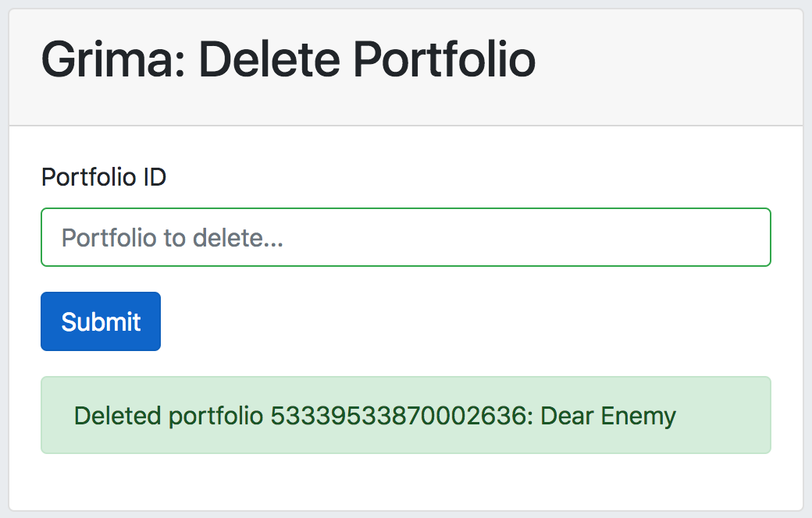Click the word "Deleted" in the alert
This screenshot has height=518, width=812.
(118, 416)
